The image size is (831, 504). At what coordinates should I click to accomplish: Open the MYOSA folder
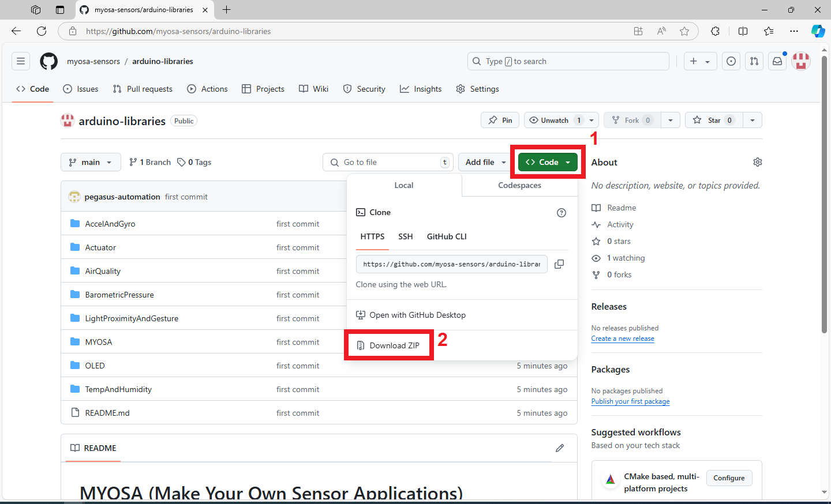pos(99,342)
